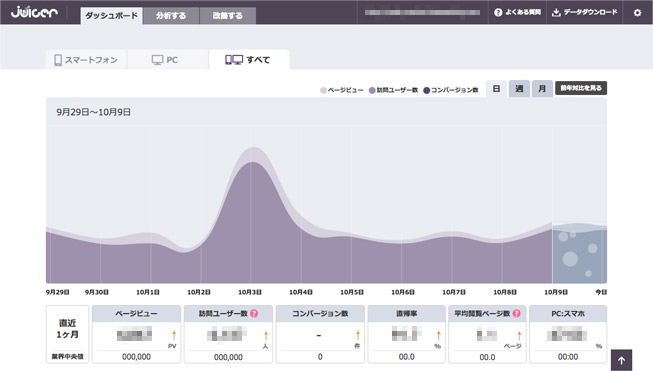Click the Juicer logo
Screen dimensions: 653x371
34,12
